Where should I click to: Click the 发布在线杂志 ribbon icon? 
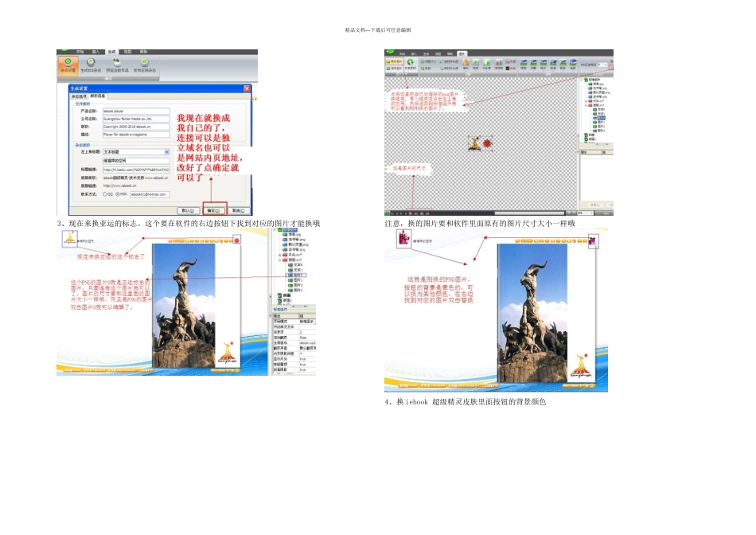(x=145, y=65)
